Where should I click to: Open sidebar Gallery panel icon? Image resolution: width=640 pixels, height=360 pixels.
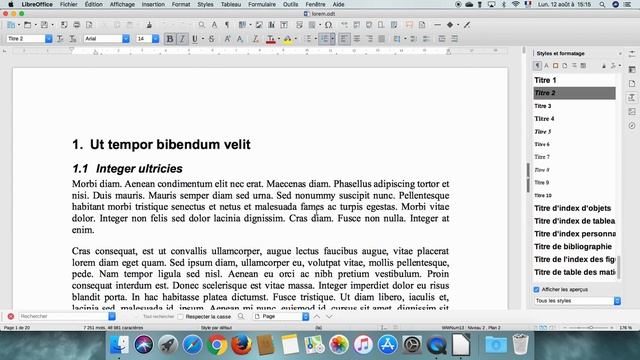pos(632,111)
